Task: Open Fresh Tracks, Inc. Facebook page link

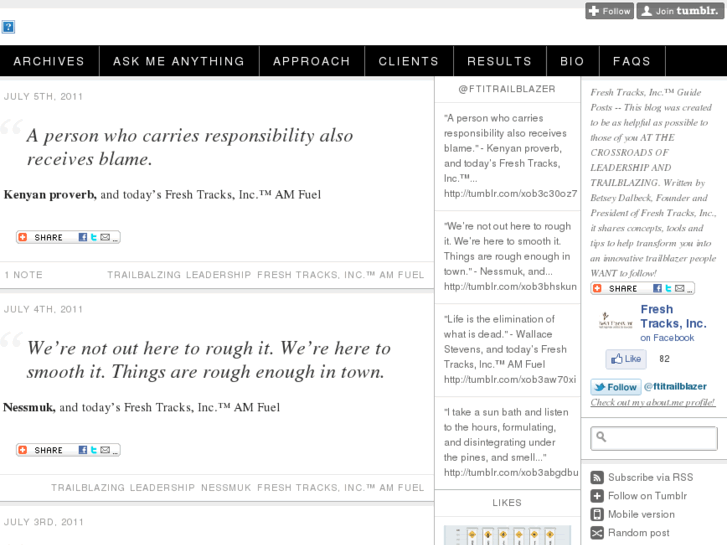Action: pyautogui.click(x=673, y=316)
